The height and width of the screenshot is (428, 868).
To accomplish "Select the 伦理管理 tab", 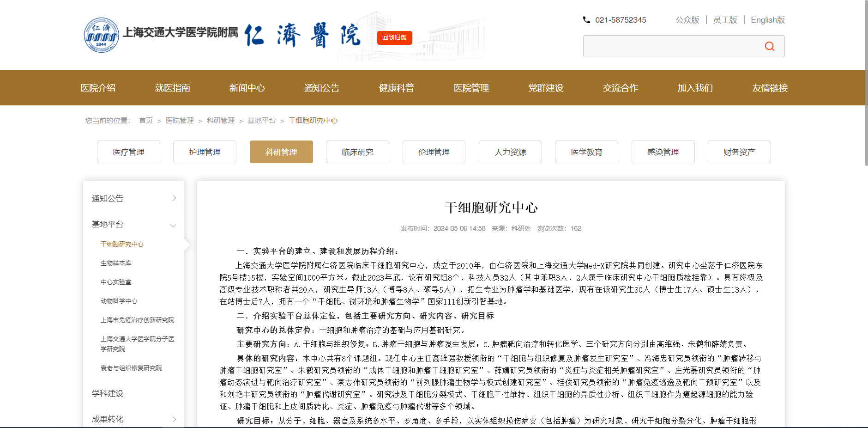I will click(434, 152).
